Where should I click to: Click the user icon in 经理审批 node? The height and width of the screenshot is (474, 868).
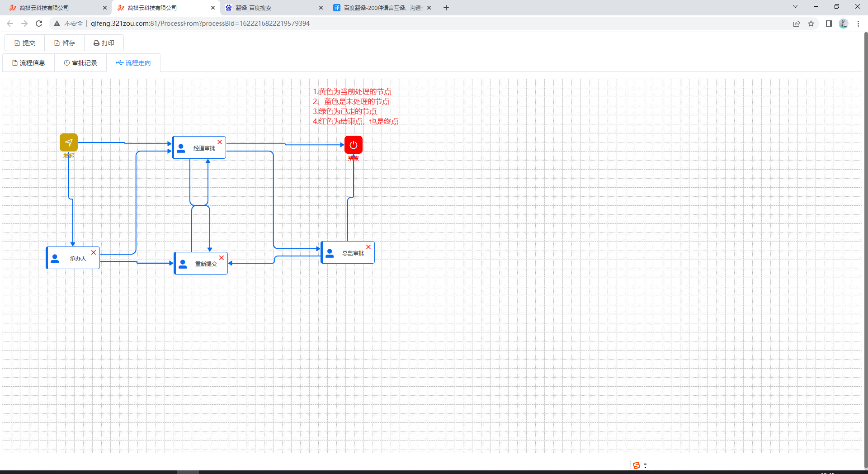[181, 148]
